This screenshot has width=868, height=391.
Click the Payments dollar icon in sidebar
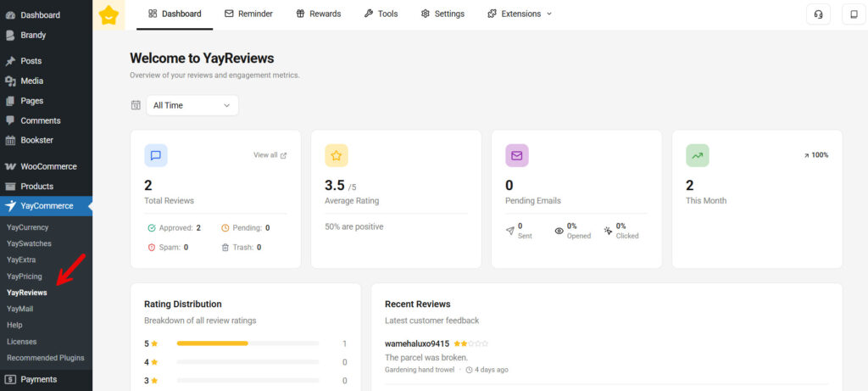pos(10,379)
